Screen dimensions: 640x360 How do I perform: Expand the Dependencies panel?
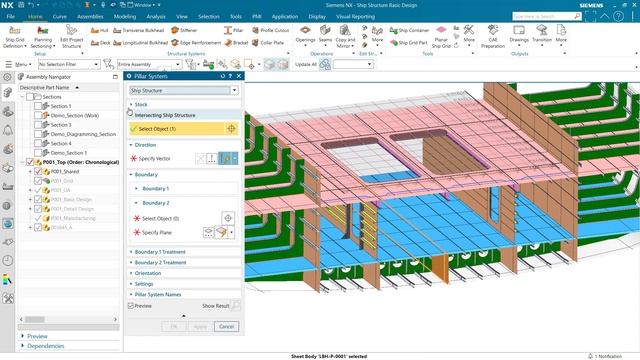tap(45, 346)
